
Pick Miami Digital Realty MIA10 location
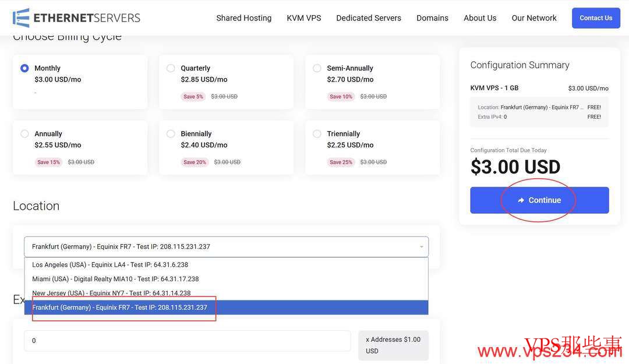pos(115,279)
